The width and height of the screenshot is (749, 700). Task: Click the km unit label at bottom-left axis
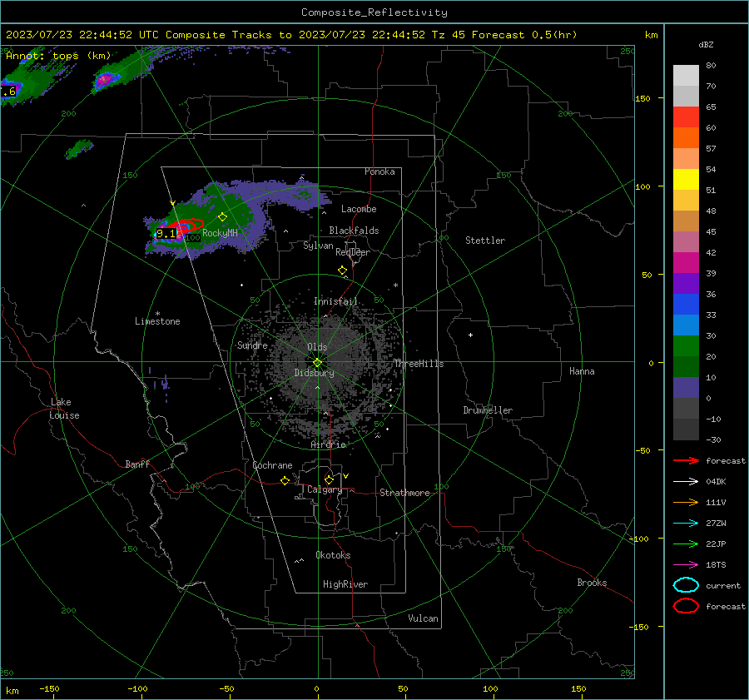(12, 691)
